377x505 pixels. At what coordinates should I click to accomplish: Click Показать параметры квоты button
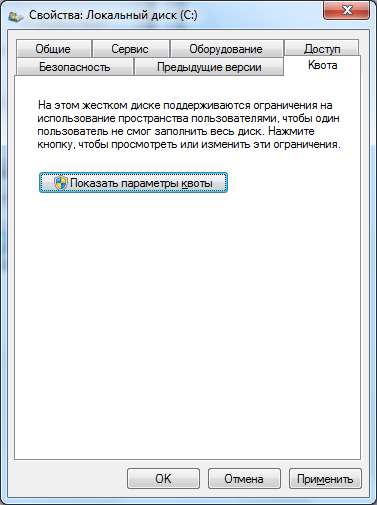[133, 183]
